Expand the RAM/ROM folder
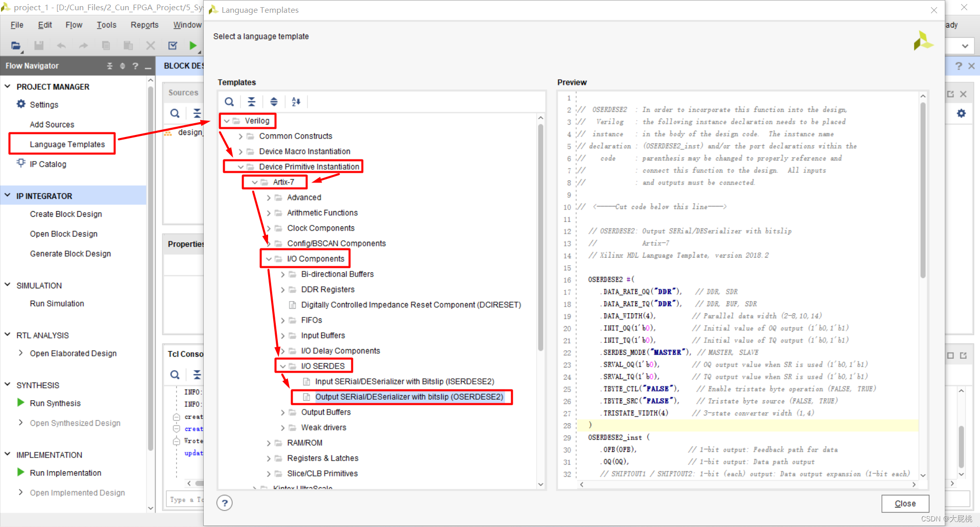 [x=269, y=443]
